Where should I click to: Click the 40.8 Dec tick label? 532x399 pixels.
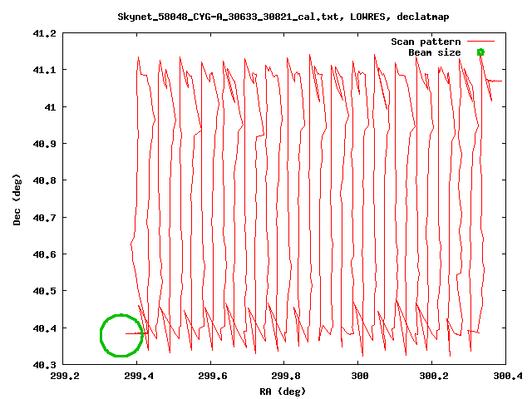[44, 180]
